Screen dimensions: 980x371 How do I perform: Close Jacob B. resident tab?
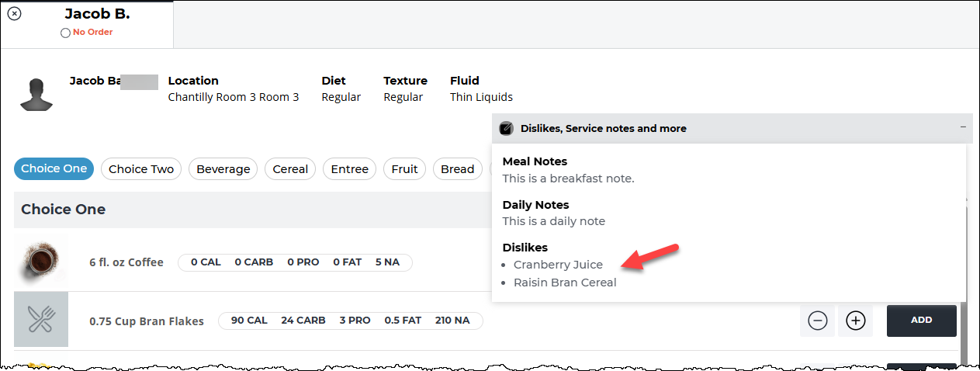14,13
